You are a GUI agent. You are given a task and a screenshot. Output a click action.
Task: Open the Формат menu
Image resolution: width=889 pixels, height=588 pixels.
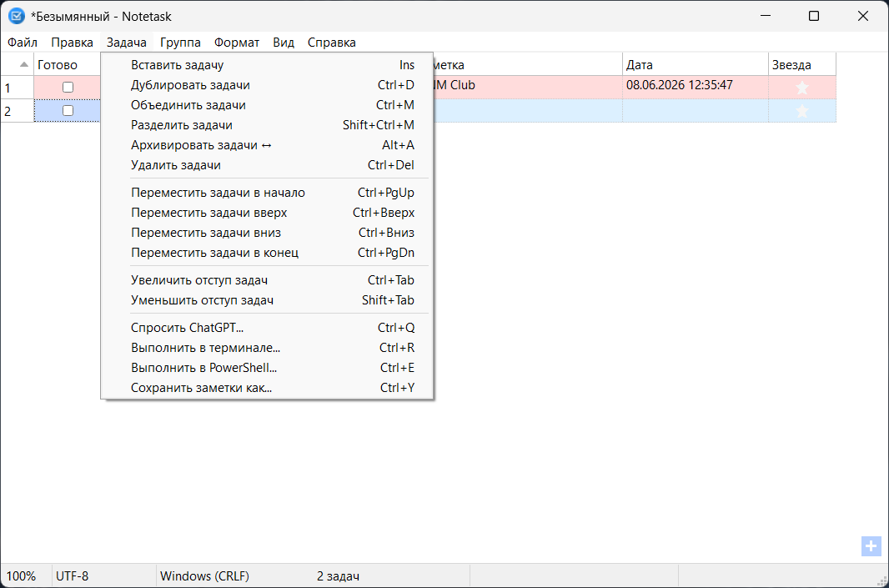click(236, 43)
